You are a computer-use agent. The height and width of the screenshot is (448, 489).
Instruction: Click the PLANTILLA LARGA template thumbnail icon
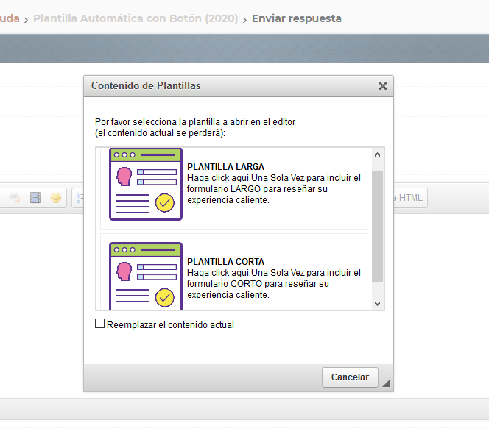[x=146, y=184]
